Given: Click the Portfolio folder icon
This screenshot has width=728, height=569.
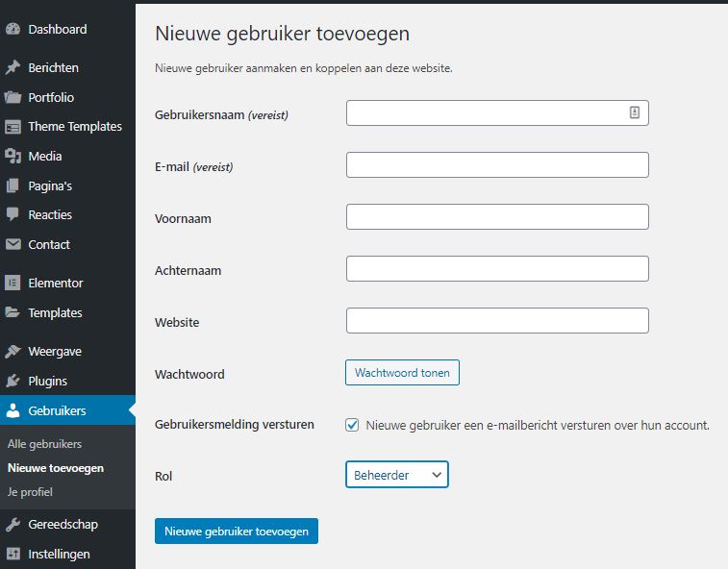Looking at the screenshot, I should 13,97.
